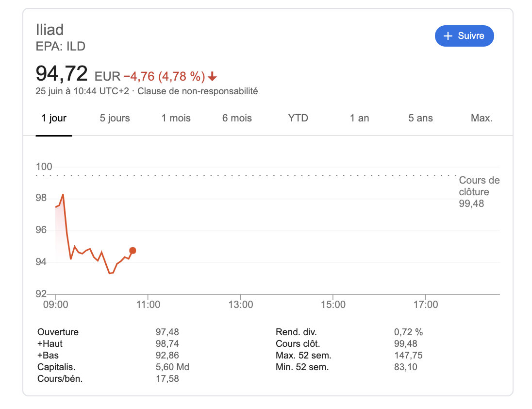Click the plus icon in Suivre button
This screenshot has width=532, height=409.
pos(448,36)
